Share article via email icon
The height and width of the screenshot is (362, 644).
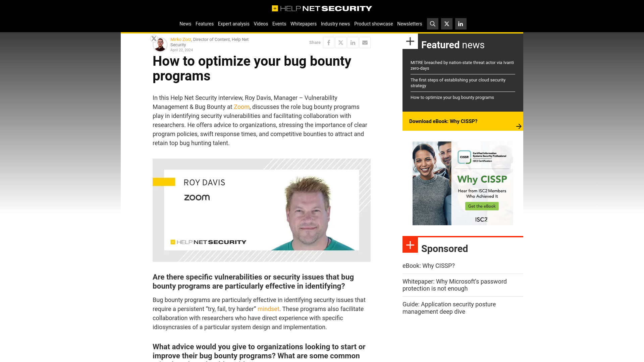(365, 43)
